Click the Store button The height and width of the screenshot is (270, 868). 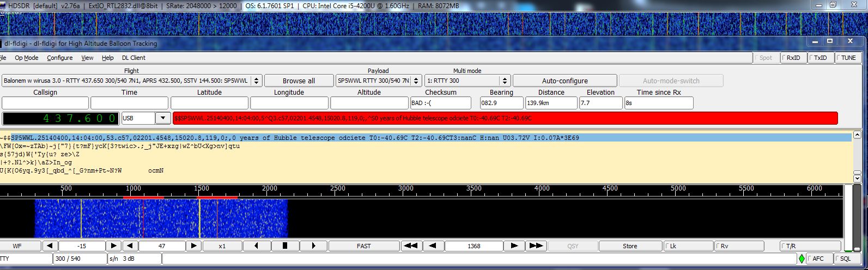pyautogui.click(x=630, y=246)
